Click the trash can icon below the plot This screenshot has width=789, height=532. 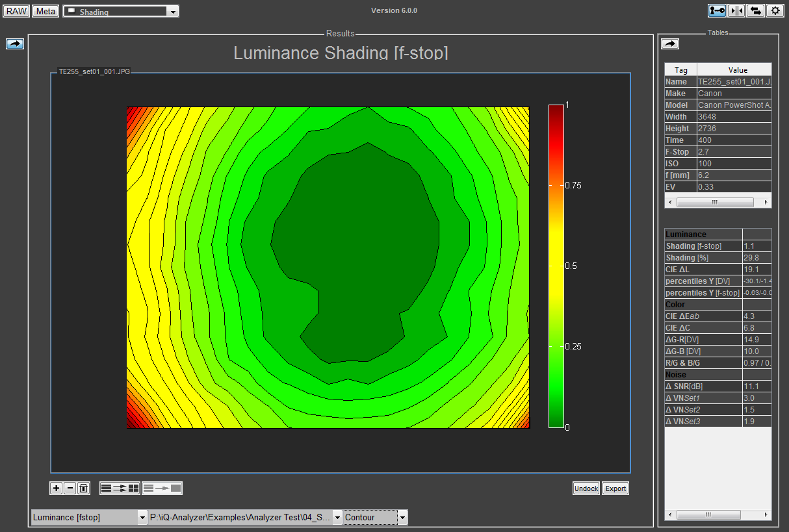click(83, 488)
